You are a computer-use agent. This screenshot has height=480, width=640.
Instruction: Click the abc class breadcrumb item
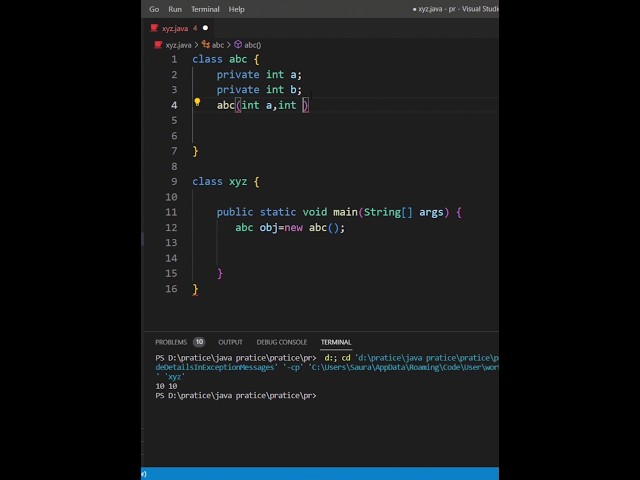218,45
